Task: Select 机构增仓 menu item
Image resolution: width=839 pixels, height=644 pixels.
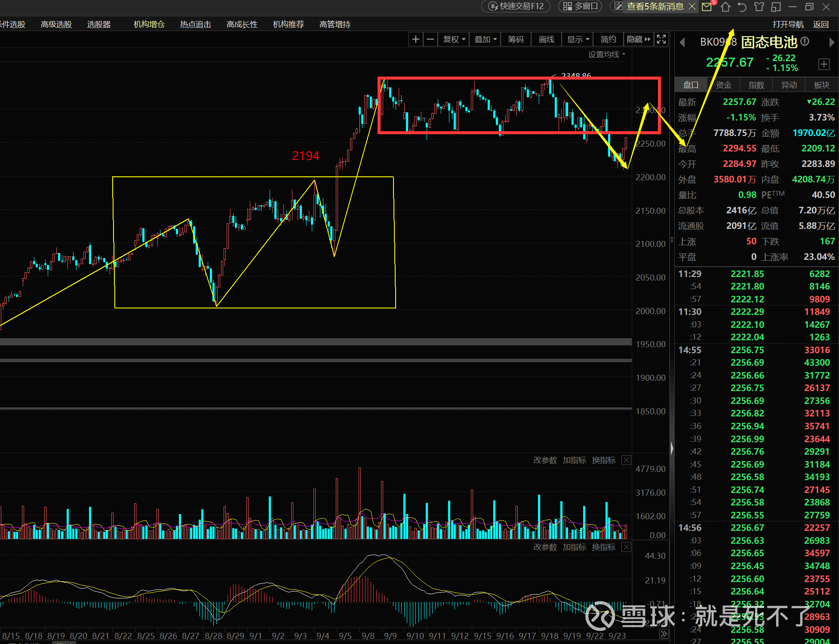Action: pyautogui.click(x=149, y=25)
